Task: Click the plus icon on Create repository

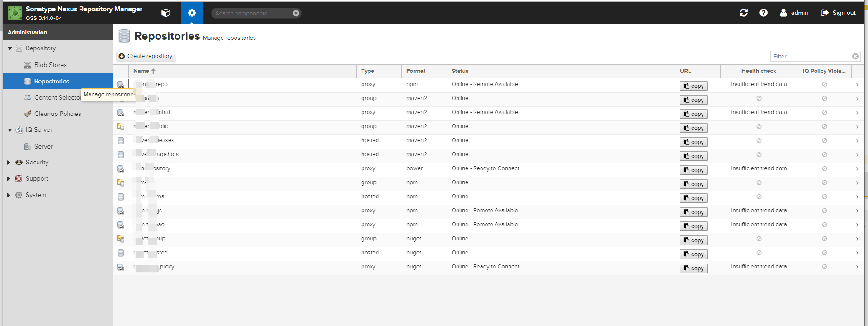Action: (122, 56)
